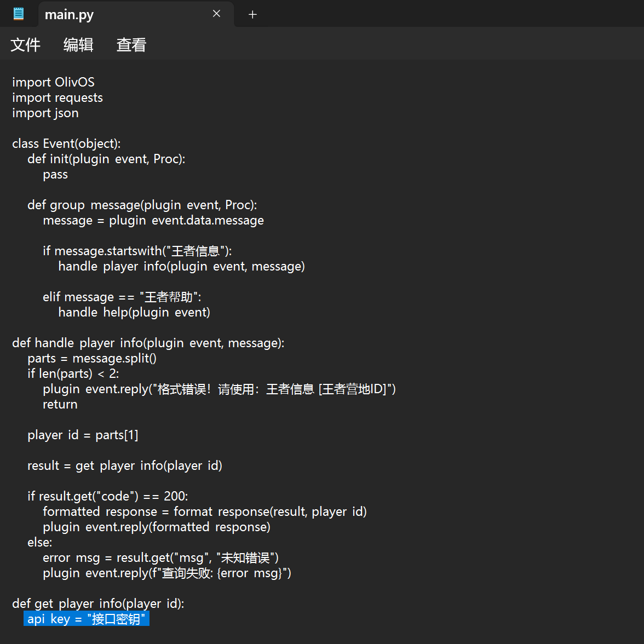644x644 pixels.
Task: Place cursor in 'import json' line
Action: click(45, 113)
